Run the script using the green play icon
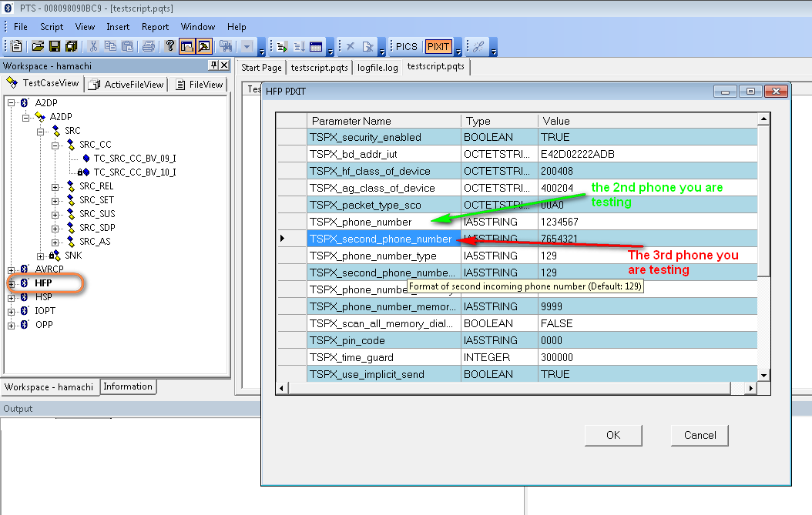Image resolution: width=812 pixels, height=515 pixels. (x=282, y=47)
